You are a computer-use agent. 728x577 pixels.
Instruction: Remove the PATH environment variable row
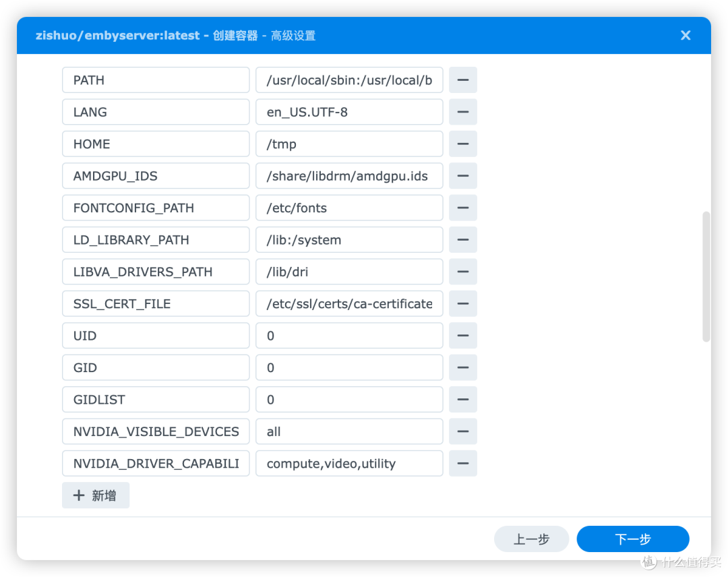[463, 80]
